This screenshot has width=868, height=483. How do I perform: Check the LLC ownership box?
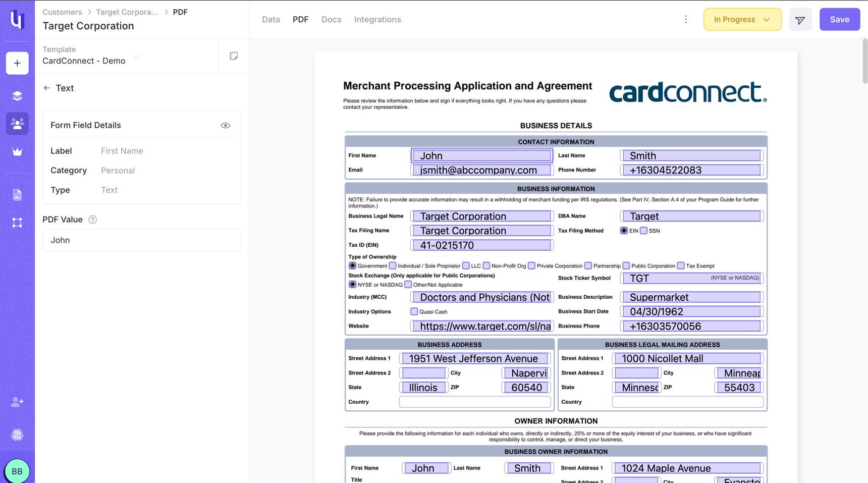466,265
